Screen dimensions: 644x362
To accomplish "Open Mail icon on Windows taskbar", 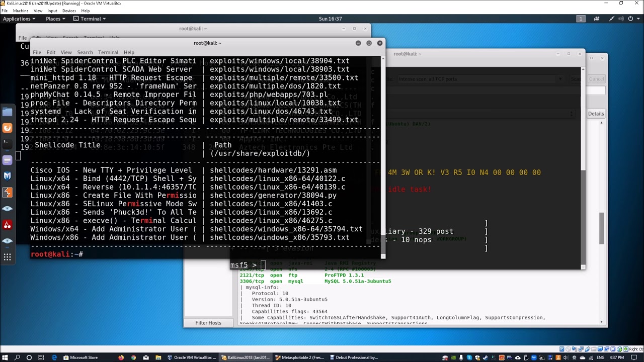I will coord(146,357).
